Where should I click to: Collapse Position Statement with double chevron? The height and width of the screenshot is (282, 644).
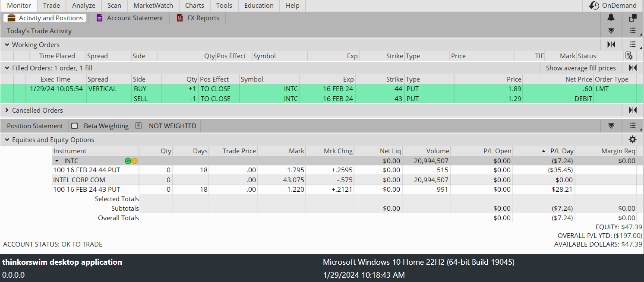(x=611, y=126)
